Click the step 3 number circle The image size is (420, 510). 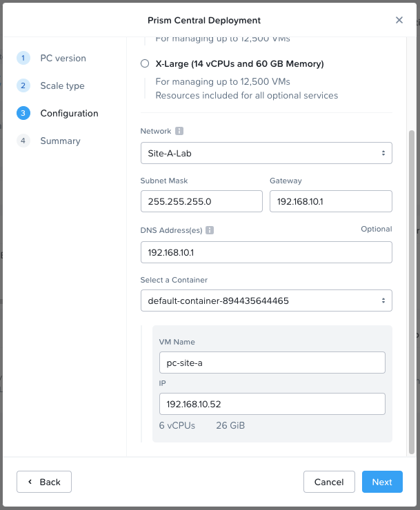pyautogui.click(x=23, y=113)
